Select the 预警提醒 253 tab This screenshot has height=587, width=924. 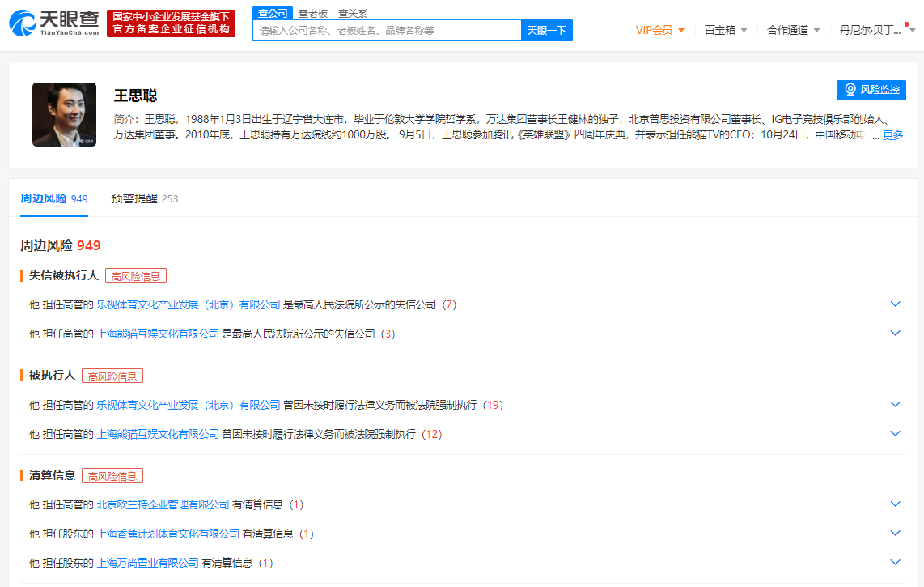[x=144, y=199]
